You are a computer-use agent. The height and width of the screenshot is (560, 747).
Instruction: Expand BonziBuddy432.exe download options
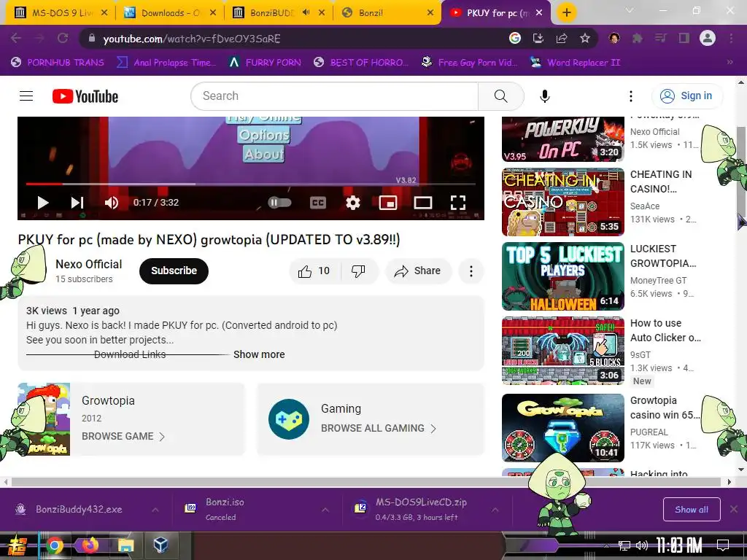[x=155, y=510]
